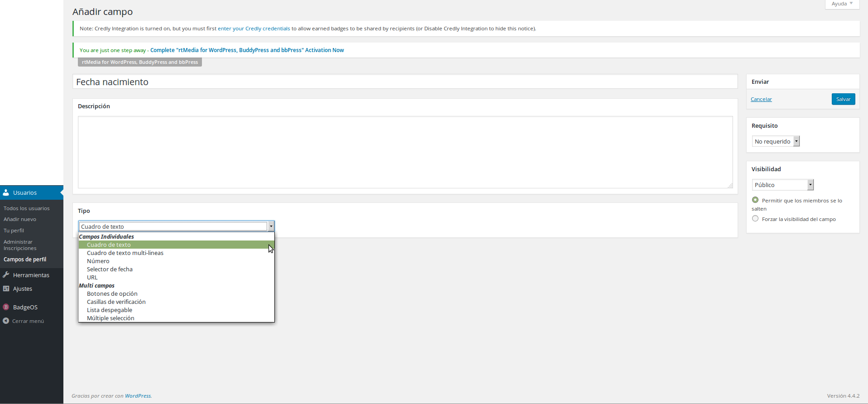Follow 'enter your Credly credentials' link
The height and width of the screenshot is (404, 868).
254,29
